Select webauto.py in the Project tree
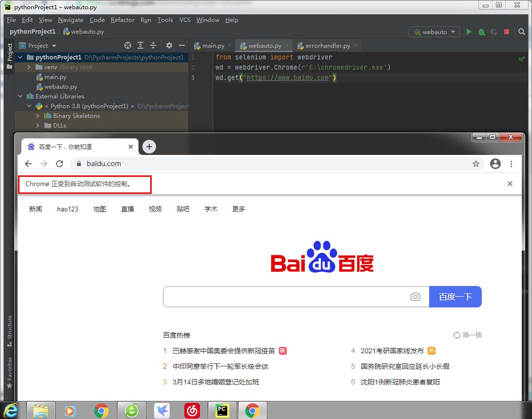This screenshot has height=419, width=532. click(x=60, y=87)
